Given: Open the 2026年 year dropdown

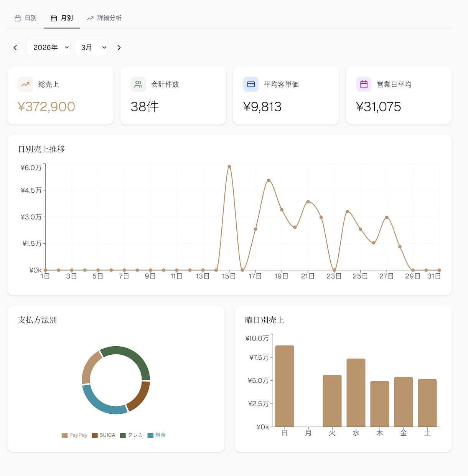Looking at the screenshot, I should pyautogui.click(x=48, y=48).
